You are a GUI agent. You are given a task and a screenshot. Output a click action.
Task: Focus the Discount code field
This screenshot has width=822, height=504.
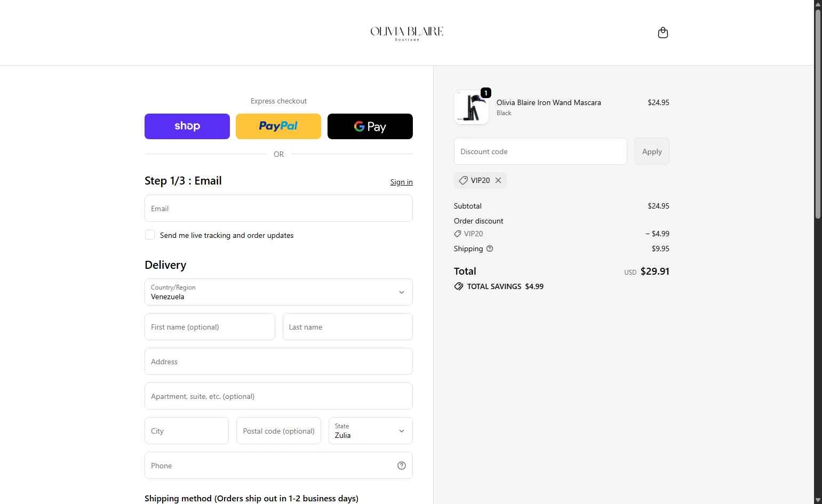pyautogui.click(x=540, y=151)
